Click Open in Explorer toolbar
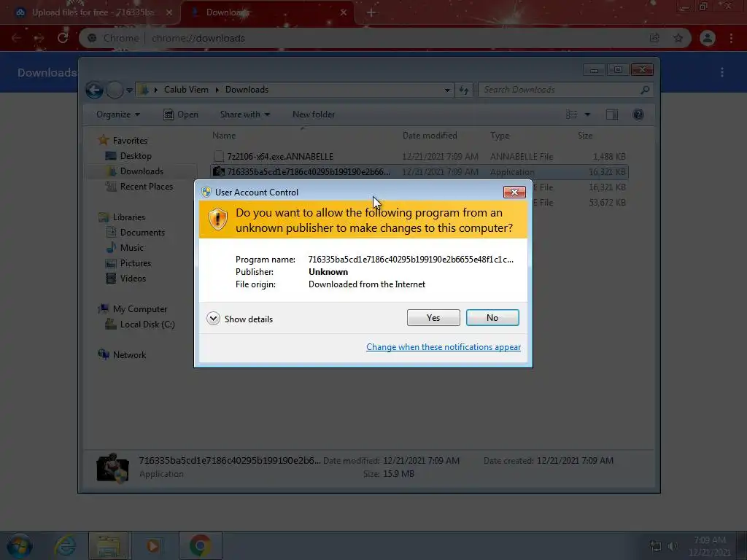Viewport: 747px width, 560px height. coord(181,114)
